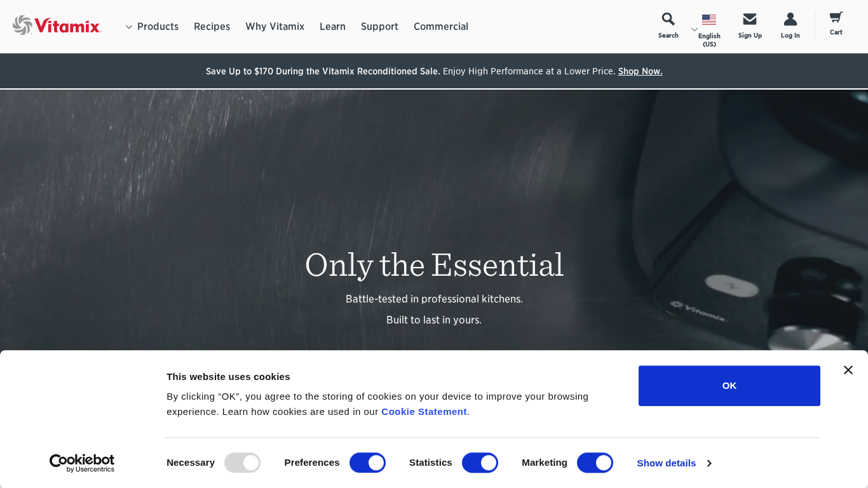Disable the Preferences cookies switch

pos(367,463)
